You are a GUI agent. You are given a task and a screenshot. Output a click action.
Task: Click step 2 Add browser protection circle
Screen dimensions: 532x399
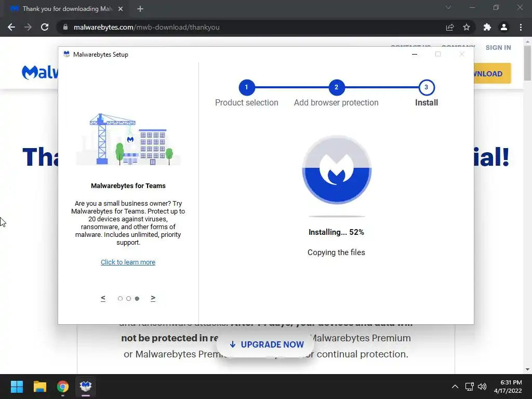coord(336,87)
